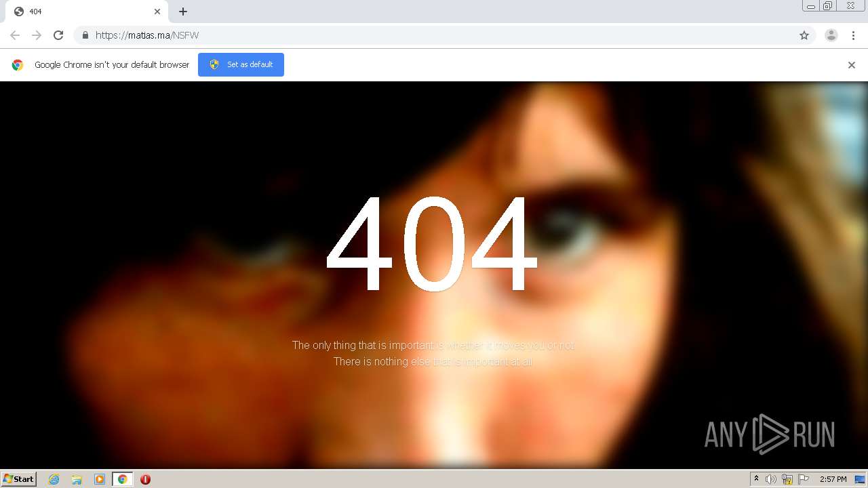View site security lock information

pyautogui.click(x=85, y=35)
